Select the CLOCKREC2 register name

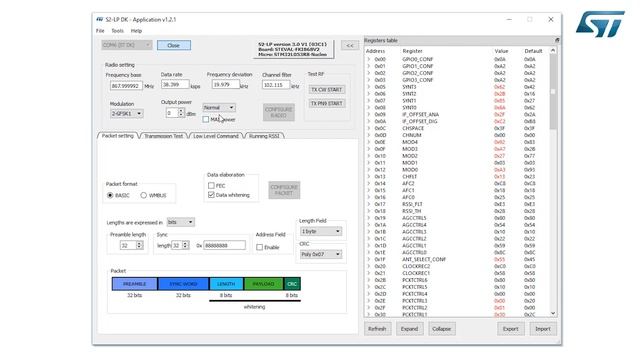pyautogui.click(x=416, y=266)
